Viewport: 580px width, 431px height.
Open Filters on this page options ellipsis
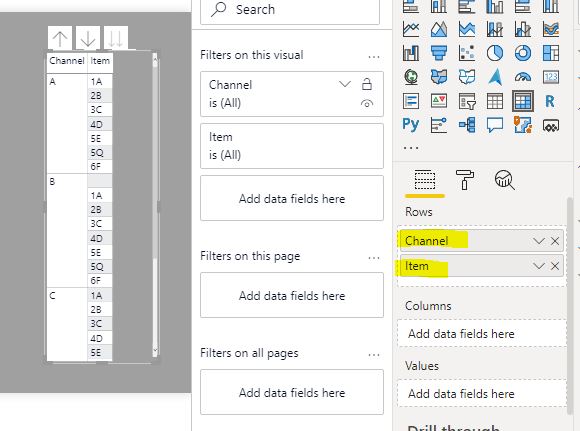tap(374, 257)
